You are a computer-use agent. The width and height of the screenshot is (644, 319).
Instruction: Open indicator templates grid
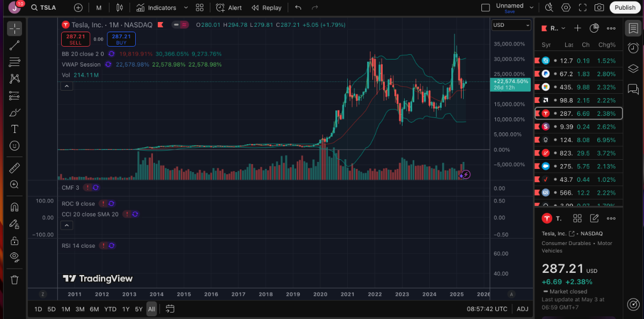(x=200, y=8)
